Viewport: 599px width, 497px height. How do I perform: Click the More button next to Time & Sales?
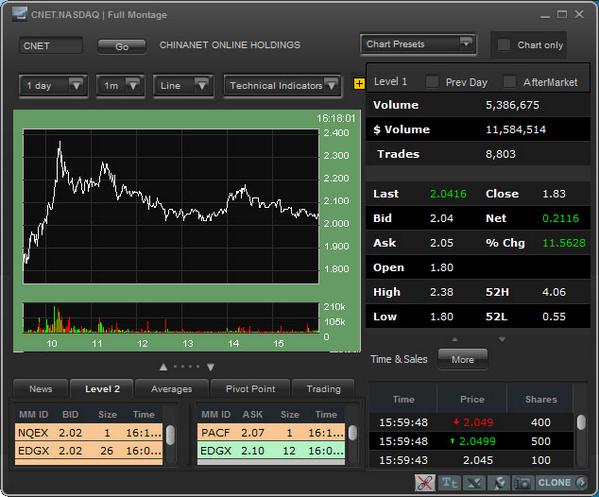coord(463,359)
